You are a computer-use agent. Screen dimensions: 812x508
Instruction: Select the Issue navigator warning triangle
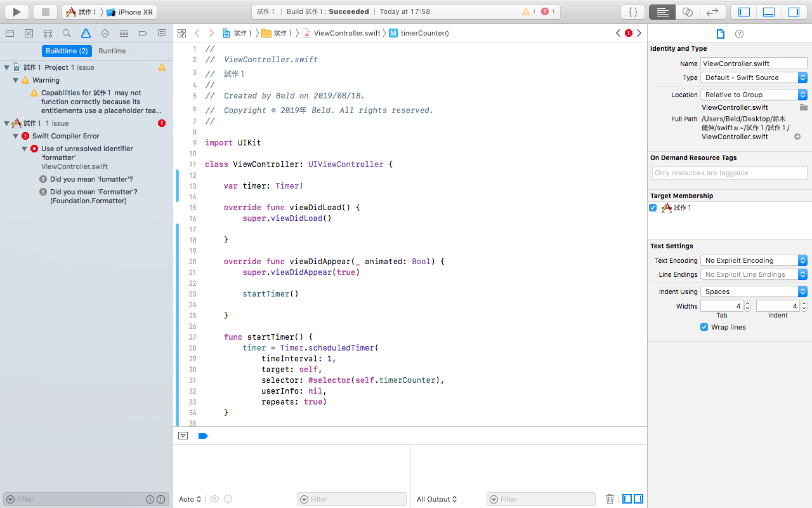point(85,33)
